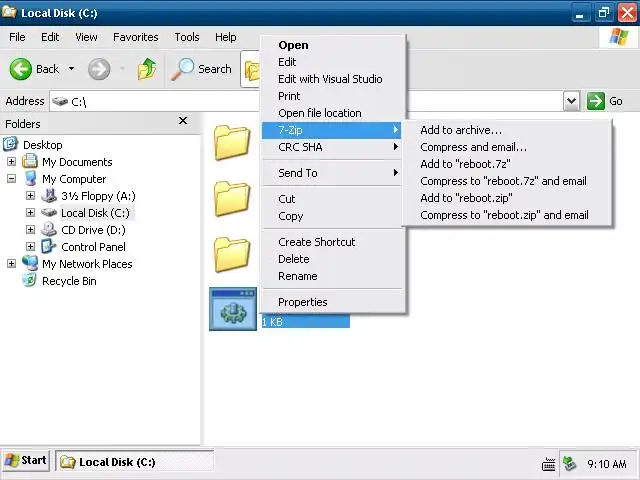Screen dimensions: 640x480
Task: Click the Forward arrow icon
Action: (x=99, y=69)
